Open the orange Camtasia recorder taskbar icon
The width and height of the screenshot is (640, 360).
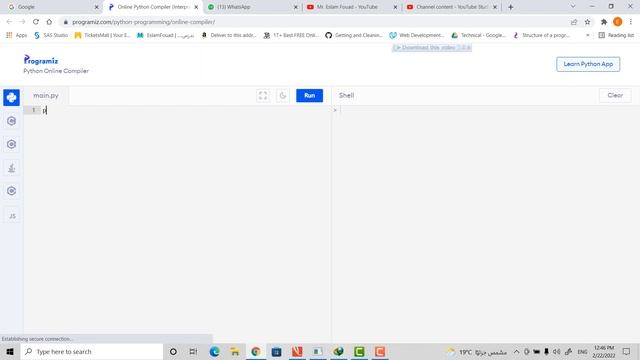[x=380, y=351]
